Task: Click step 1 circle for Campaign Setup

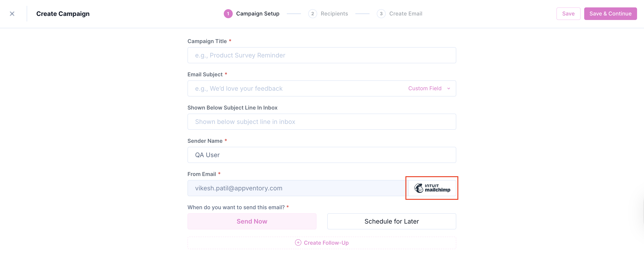Action: [x=228, y=14]
